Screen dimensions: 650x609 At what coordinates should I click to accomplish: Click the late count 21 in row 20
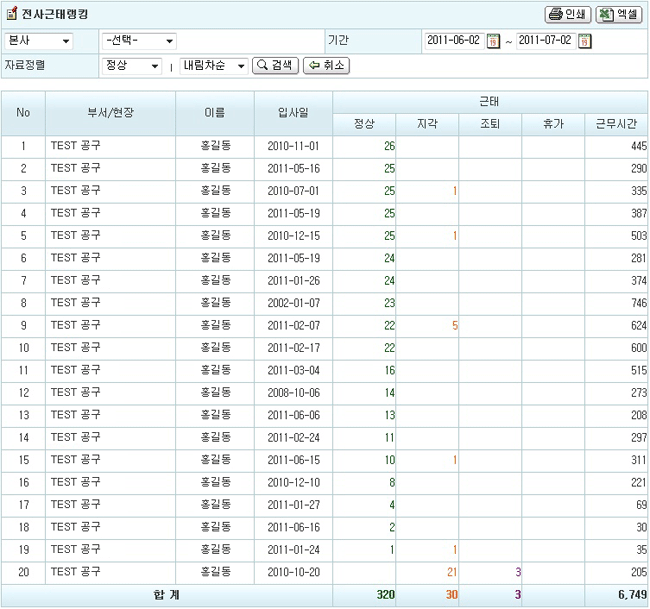tap(452, 572)
